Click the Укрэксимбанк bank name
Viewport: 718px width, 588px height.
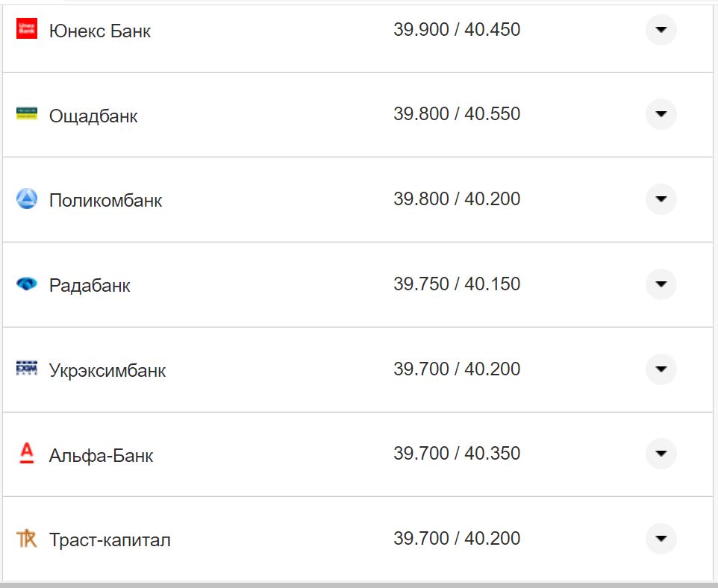(107, 371)
